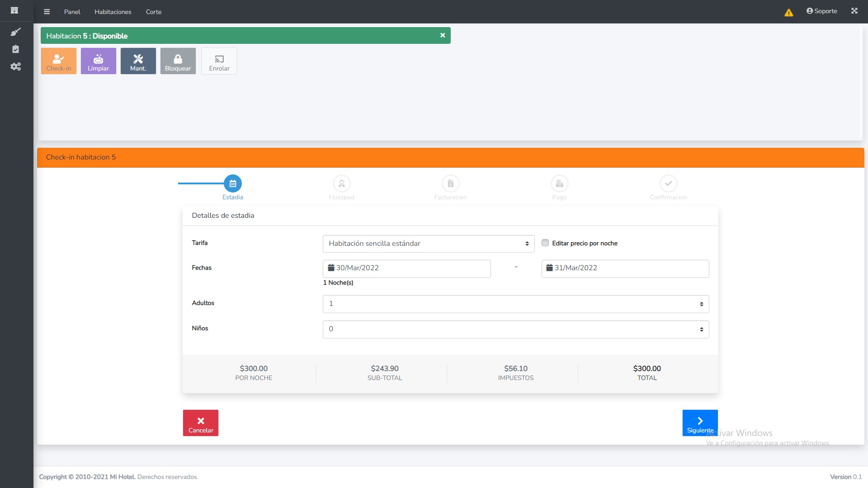The height and width of the screenshot is (488, 868).
Task: Click the yellow warning triangle icon
Action: (x=788, y=13)
